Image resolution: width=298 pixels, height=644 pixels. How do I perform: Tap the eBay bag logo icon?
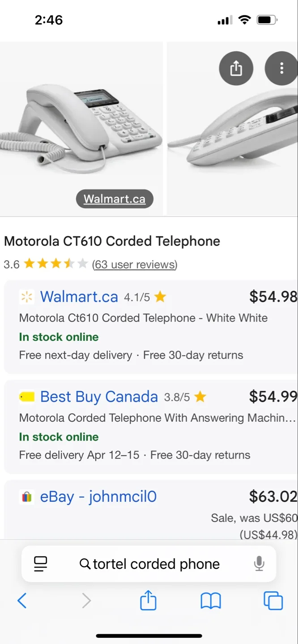[26, 496]
